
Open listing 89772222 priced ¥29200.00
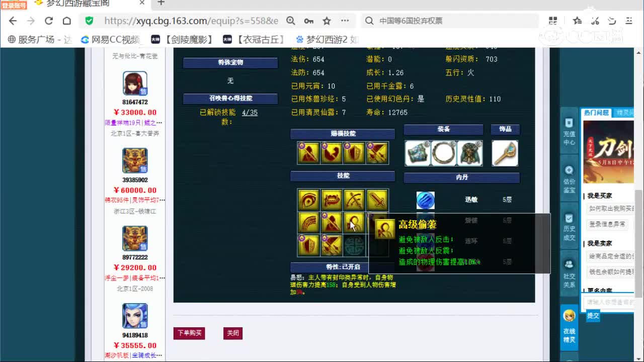point(135,257)
